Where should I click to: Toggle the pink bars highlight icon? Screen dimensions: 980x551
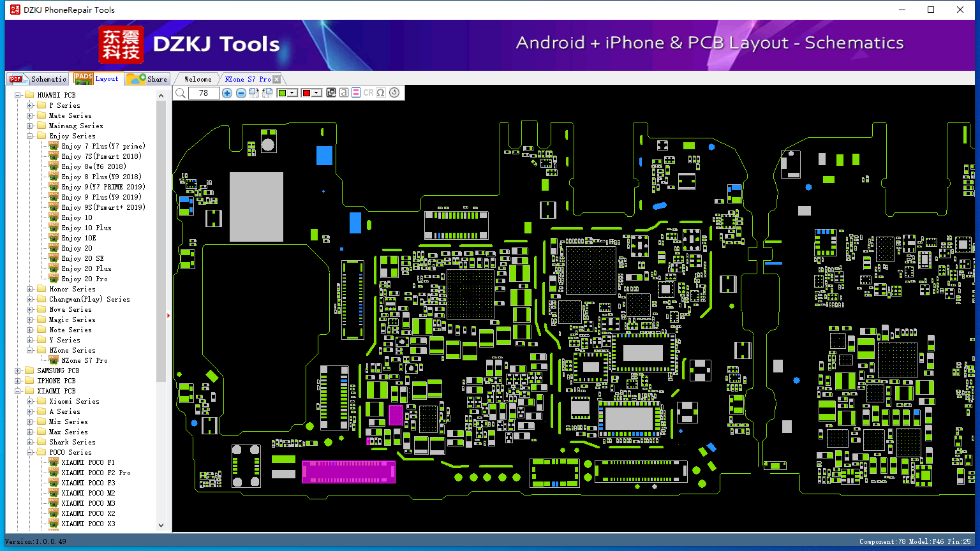356,93
